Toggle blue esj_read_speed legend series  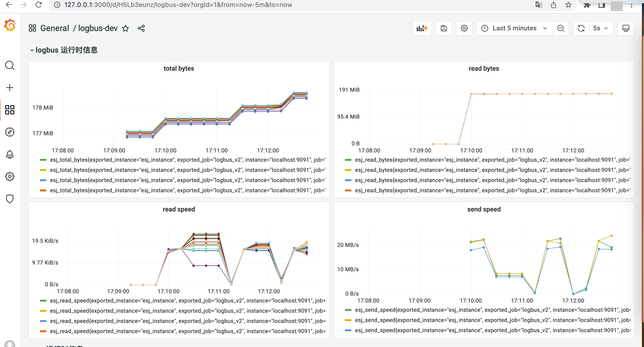coord(188,321)
